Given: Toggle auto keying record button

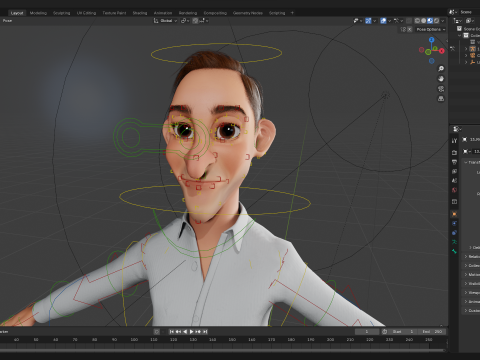Looking at the screenshot, I should coord(157,332).
